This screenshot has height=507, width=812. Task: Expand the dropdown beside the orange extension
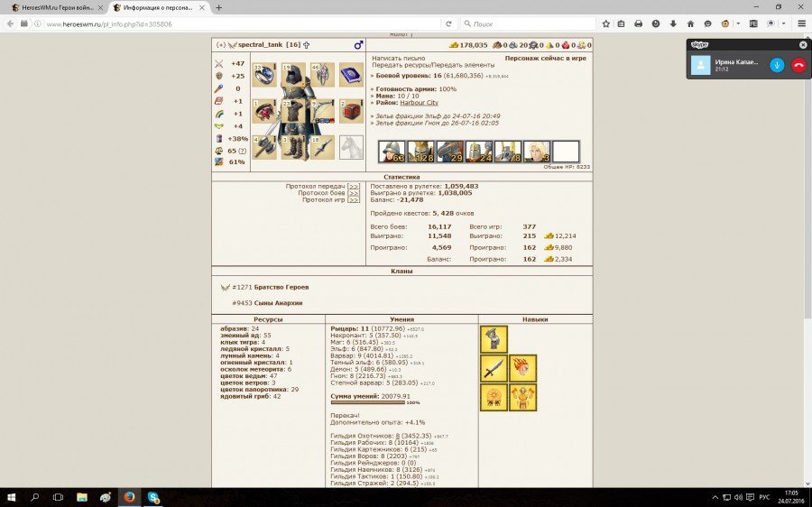(x=738, y=23)
